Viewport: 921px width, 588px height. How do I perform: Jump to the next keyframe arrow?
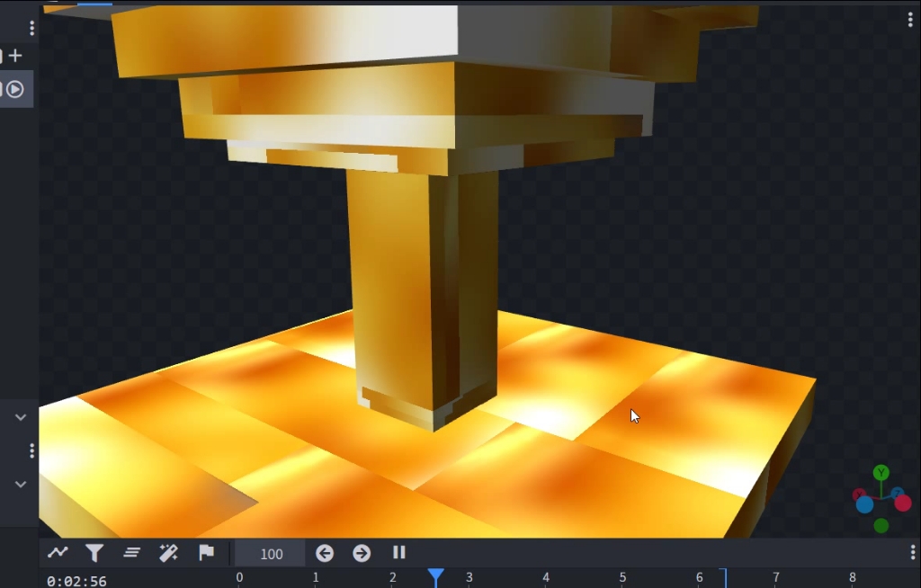(362, 553)
